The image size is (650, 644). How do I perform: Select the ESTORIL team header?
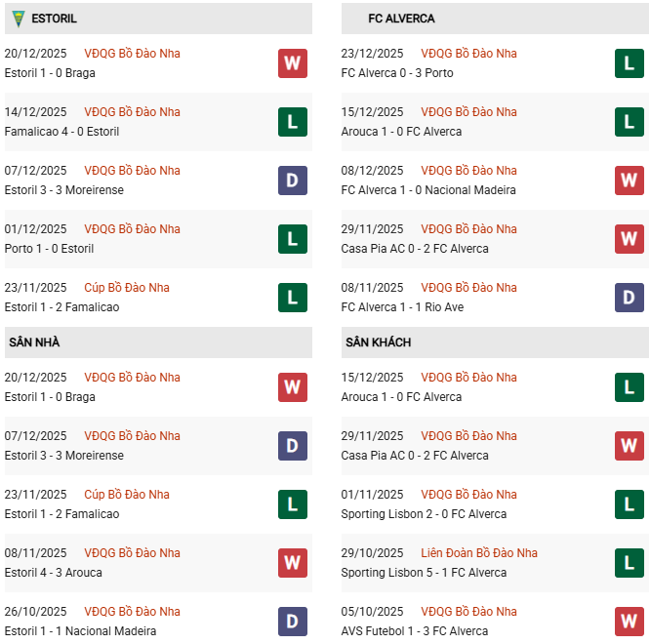click(55, 19)
